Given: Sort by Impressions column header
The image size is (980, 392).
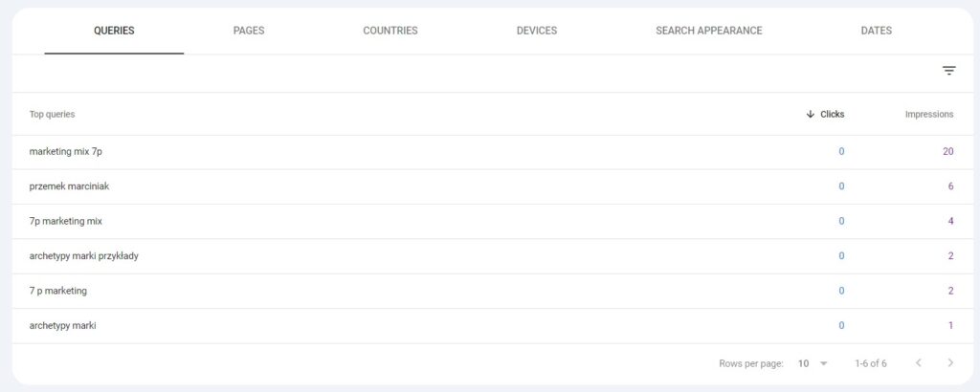Looking at the screenshot, I should click(x=928, y=114).
